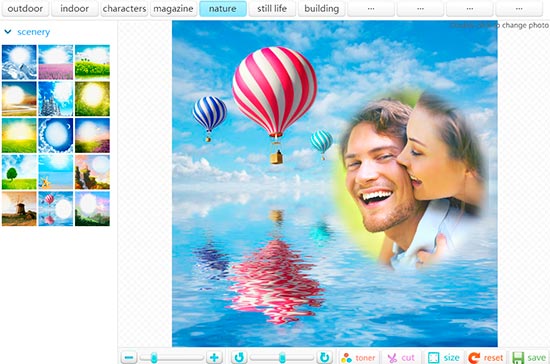Screen dimensions: 550x364
Task: Click the couple photo inside the frame
Action: 410,179
